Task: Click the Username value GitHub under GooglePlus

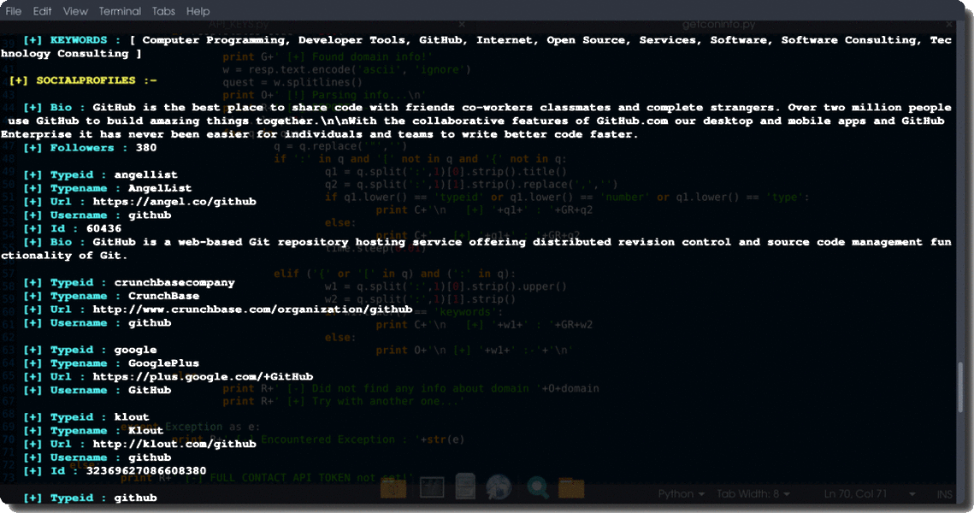Action: coord(150,390)
